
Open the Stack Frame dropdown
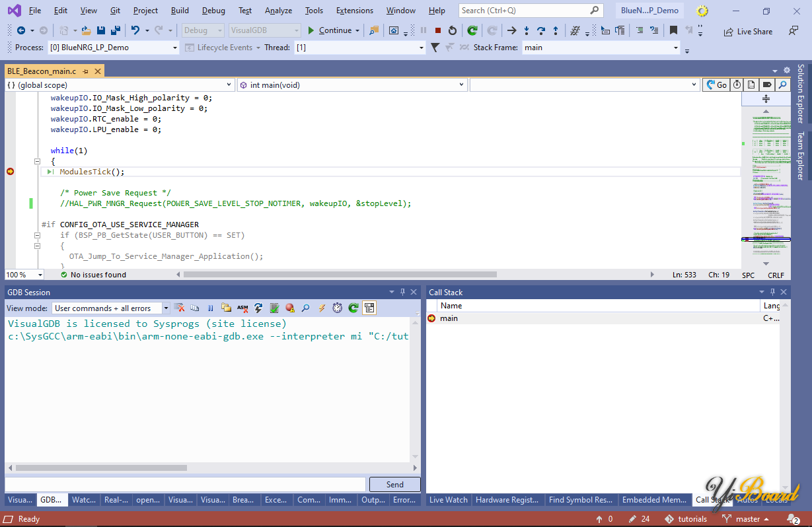675,48
